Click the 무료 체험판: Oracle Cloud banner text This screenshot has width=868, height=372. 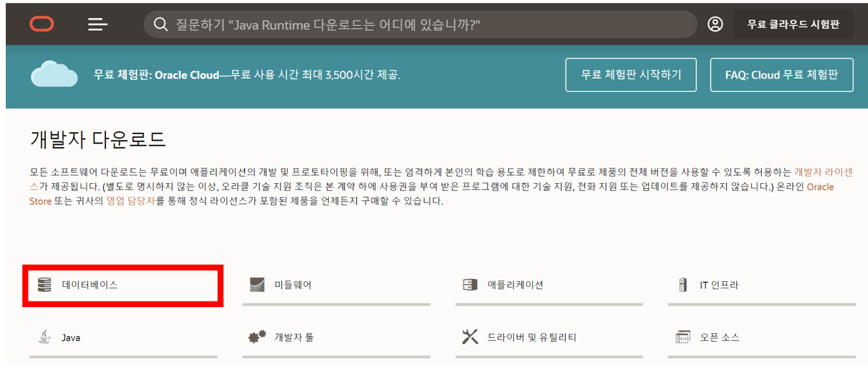pos(247,75)
